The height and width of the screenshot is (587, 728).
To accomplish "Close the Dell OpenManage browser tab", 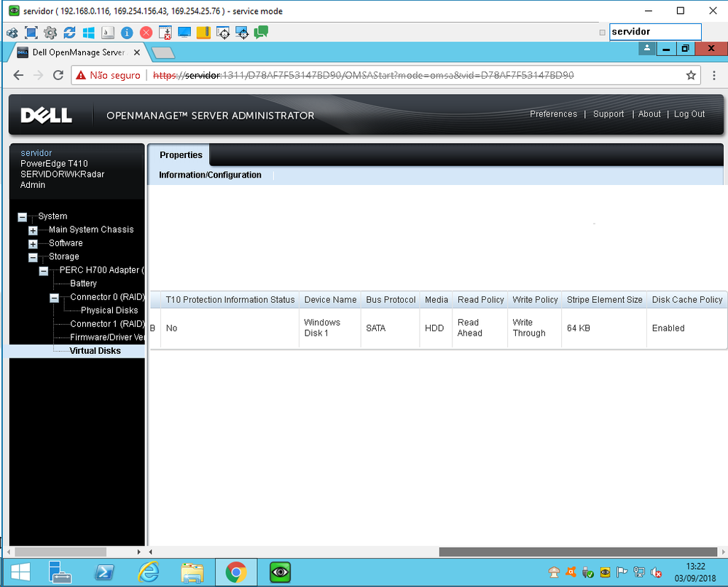I will point(137,52).
